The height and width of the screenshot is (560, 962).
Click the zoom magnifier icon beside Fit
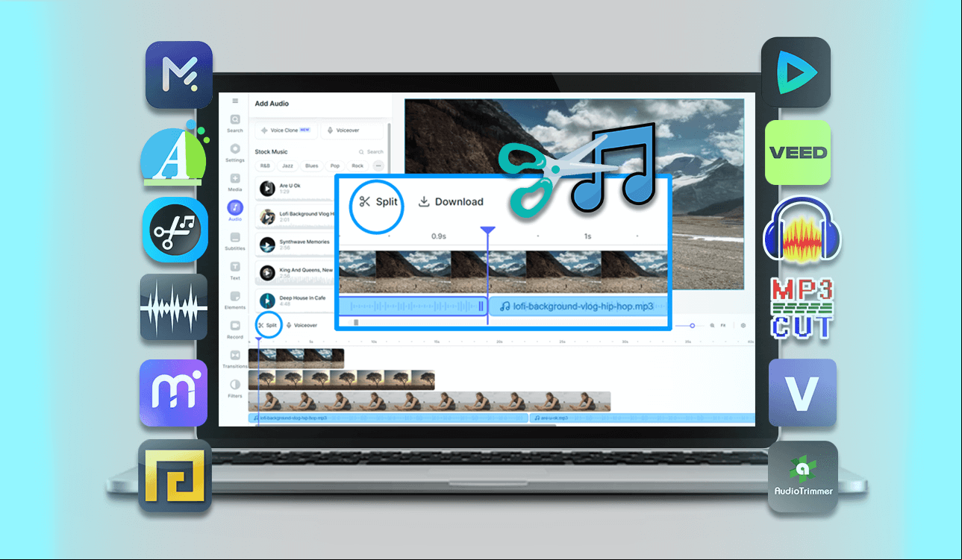click(712, 326)
